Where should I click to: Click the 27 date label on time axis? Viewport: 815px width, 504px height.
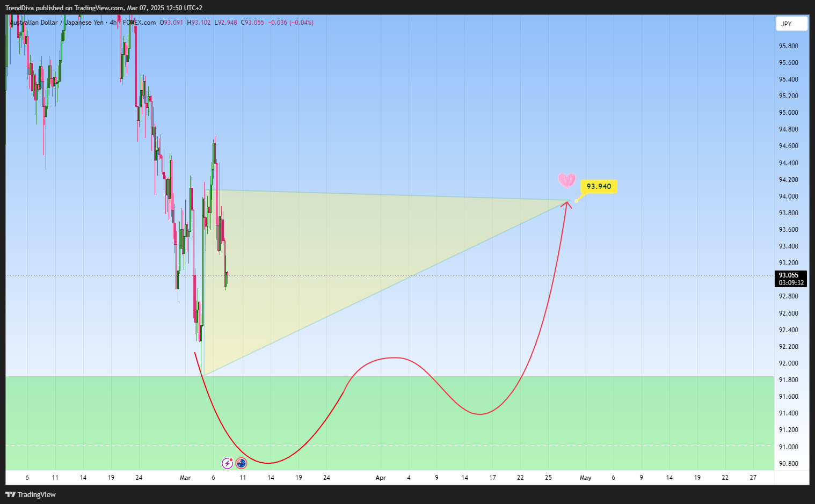click(753, 478)
